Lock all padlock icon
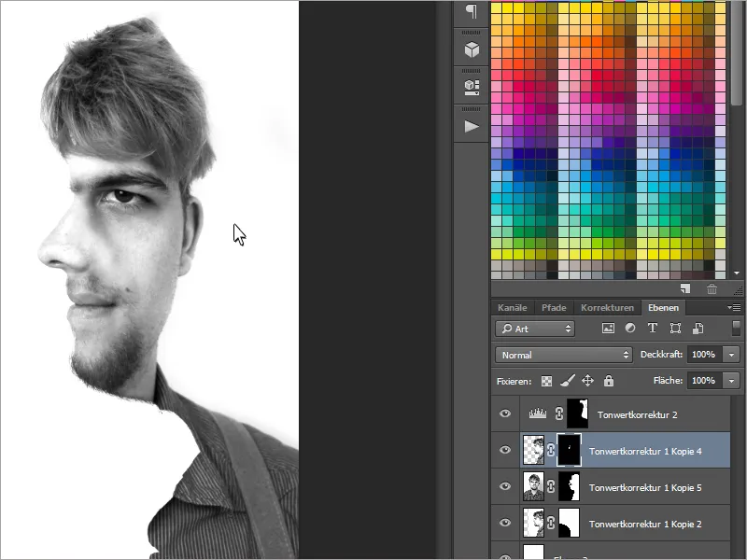This screenshot has height=560, width=747. coord(609,381)
